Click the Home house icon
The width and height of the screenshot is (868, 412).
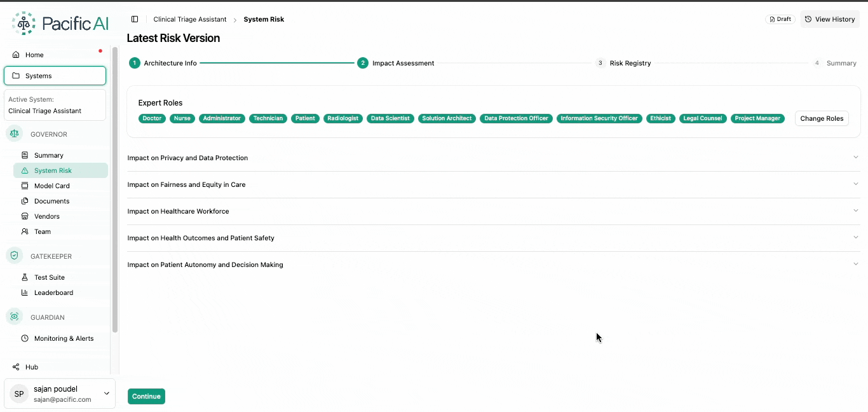(x=16, y=55)
